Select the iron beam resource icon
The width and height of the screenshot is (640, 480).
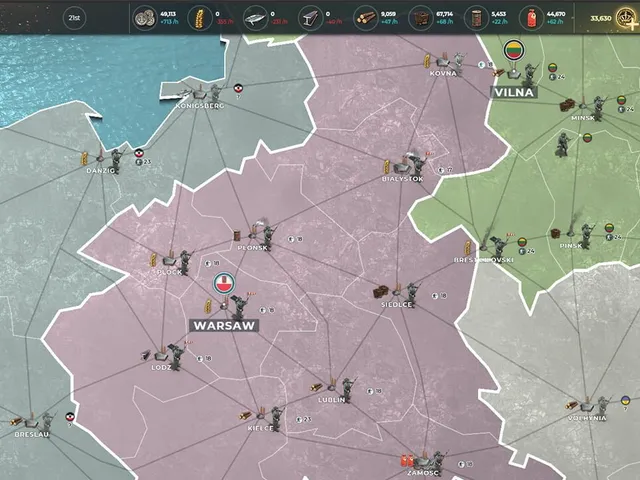click(x=310, y=18)
